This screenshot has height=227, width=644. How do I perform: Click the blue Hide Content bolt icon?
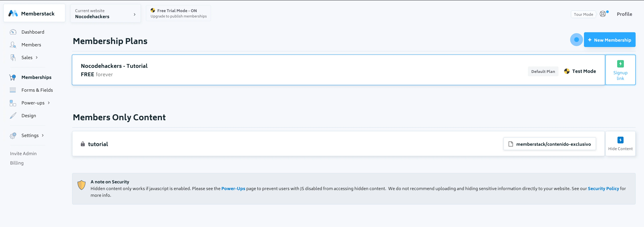pyautogui.click(x=620, y=140)
